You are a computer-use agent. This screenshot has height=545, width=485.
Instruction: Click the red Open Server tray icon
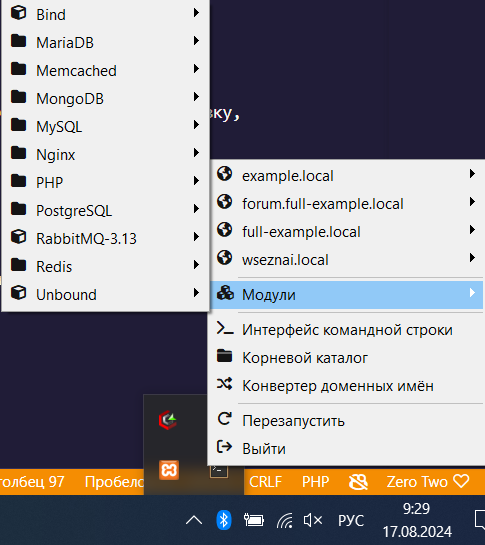pos(168,420)
